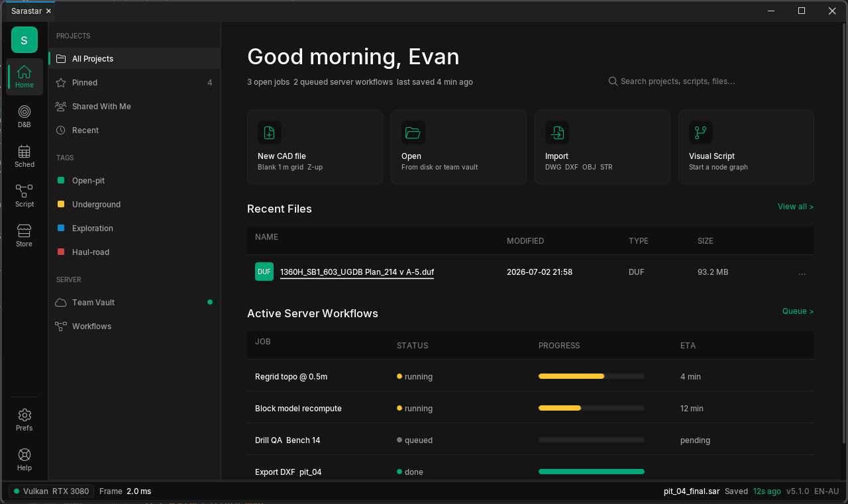The width and height of the screenshot is (848, 504).
Task: Click the search magnifier icon
Action: [x=613, y=81]
